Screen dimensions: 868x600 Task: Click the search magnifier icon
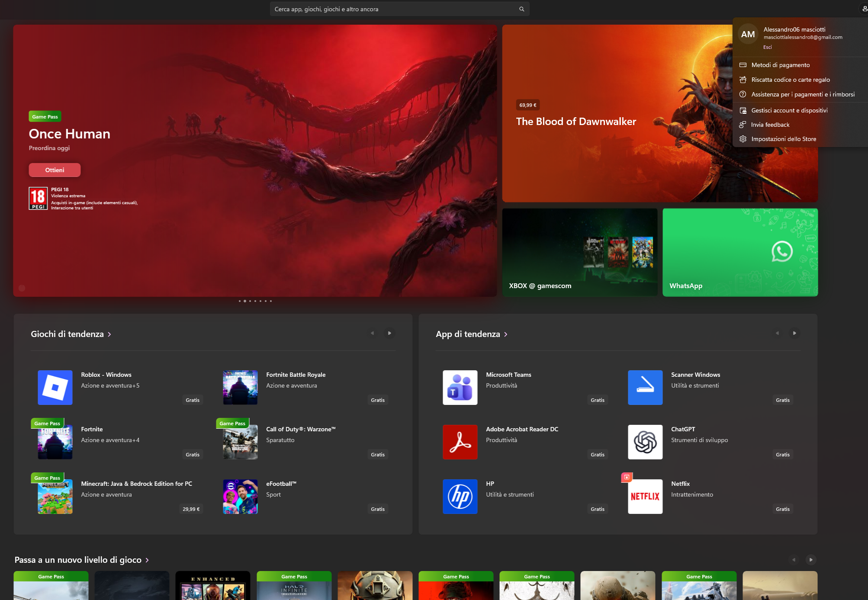521,9
